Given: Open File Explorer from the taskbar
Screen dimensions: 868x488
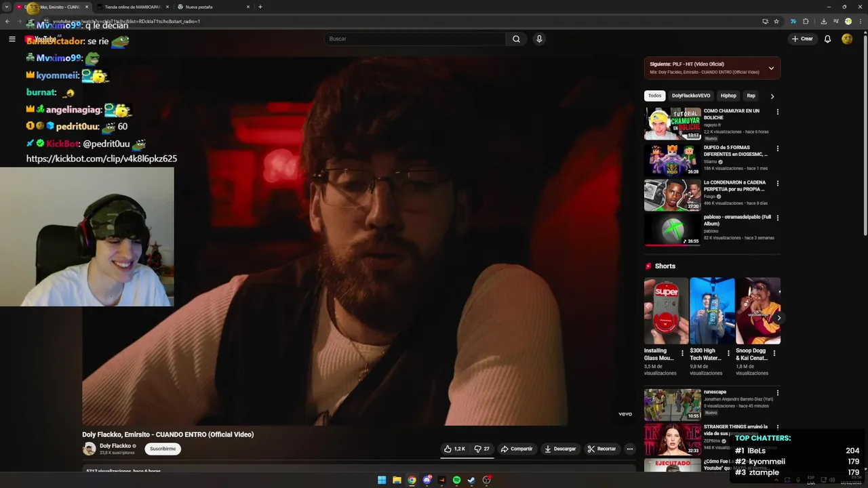Looking at the screenshot, I should point(397,481).
